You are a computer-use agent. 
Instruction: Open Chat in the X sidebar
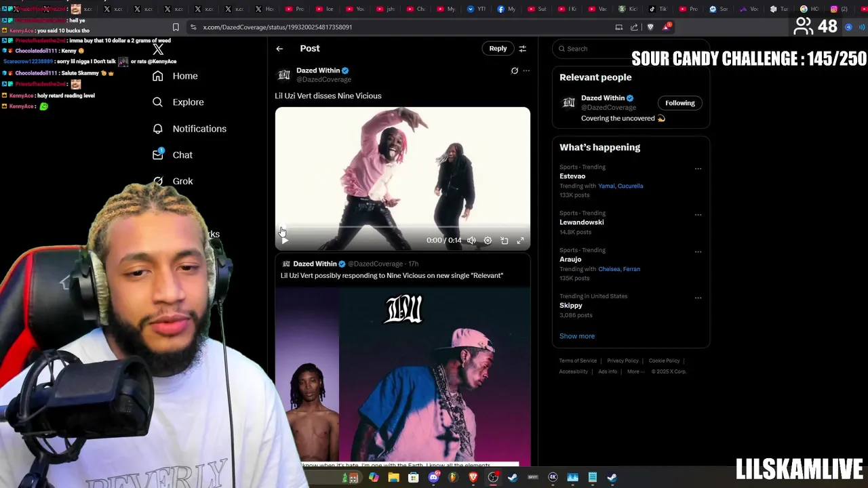pyautogui.click(x=172, y=155)
